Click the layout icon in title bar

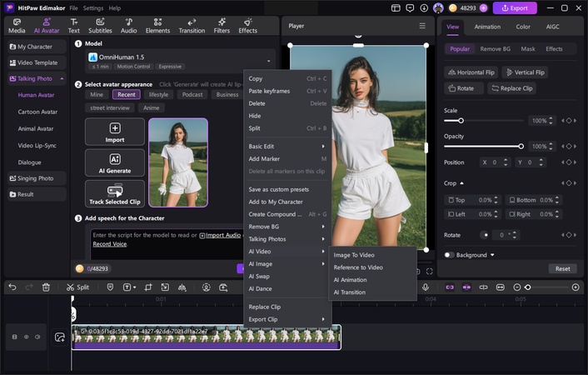tap(396, 7)
